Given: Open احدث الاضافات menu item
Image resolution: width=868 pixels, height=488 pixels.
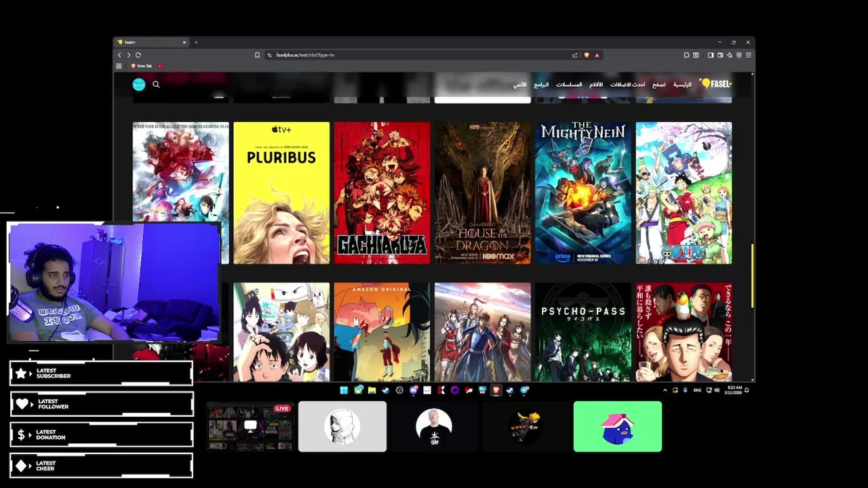Looking at the screenshot, I should click(627, 85).
